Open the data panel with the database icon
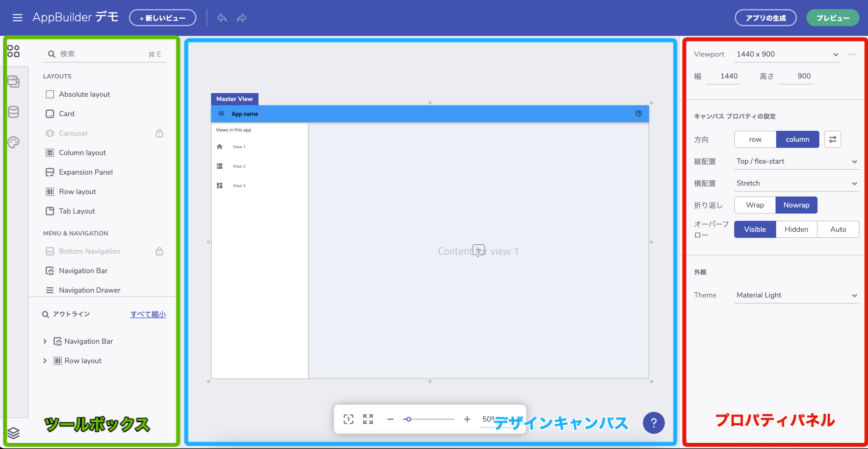Screen dimensions: 868x449 13,112
